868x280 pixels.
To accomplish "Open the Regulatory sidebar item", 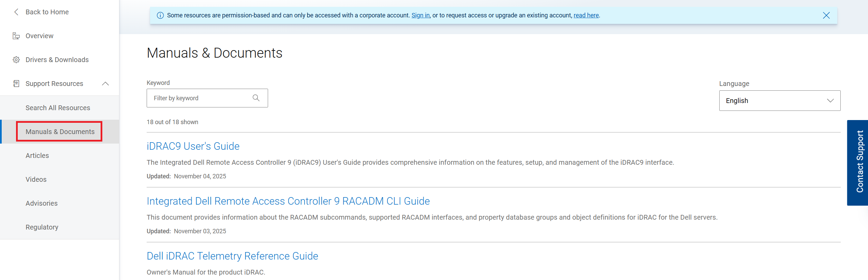I will [x=42, y=227].
